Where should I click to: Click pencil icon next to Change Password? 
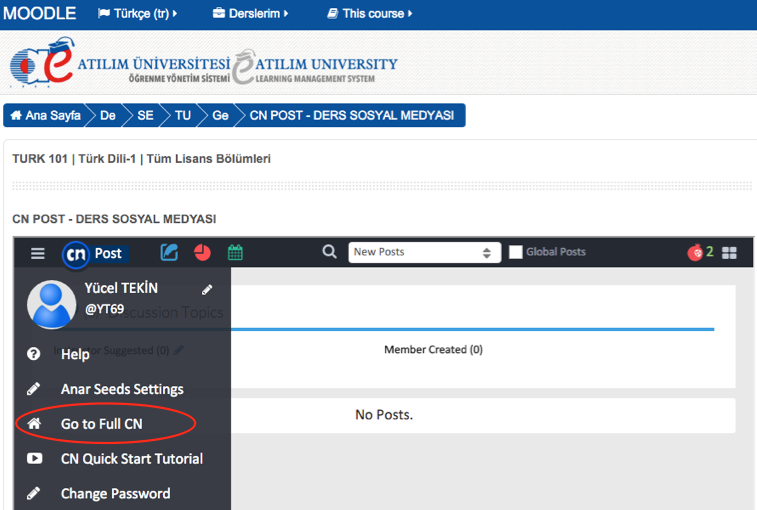[33, 493]
